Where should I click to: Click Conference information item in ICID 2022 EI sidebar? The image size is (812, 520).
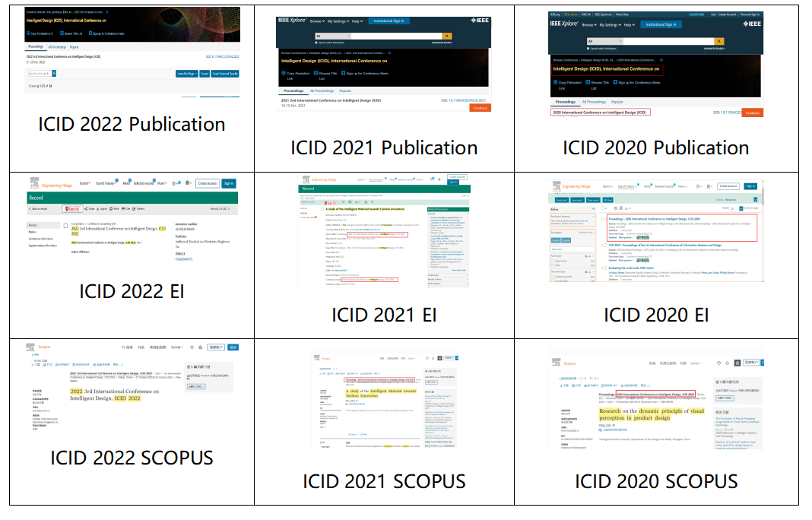(x=41, y=239)
